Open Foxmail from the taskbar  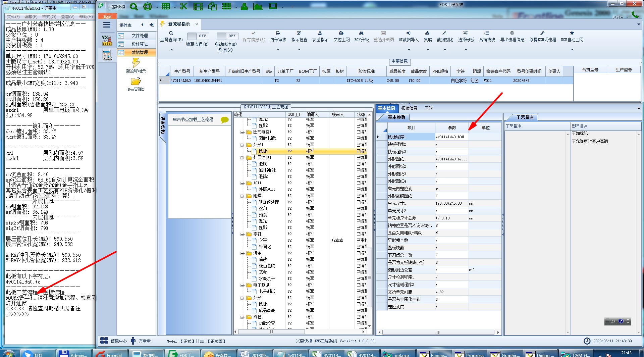point(109,354)
